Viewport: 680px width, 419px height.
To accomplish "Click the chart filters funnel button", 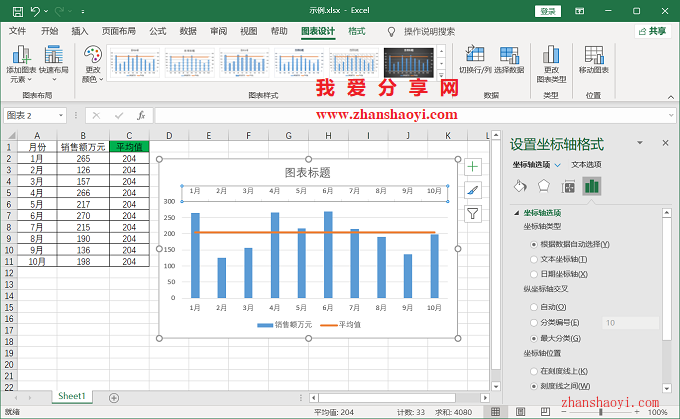I will click(x=473, y=214).
